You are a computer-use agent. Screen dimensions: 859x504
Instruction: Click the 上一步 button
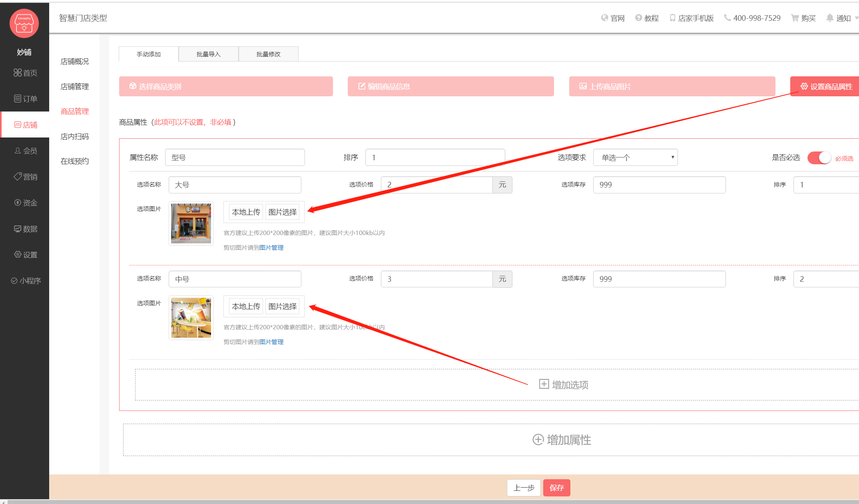524,488
